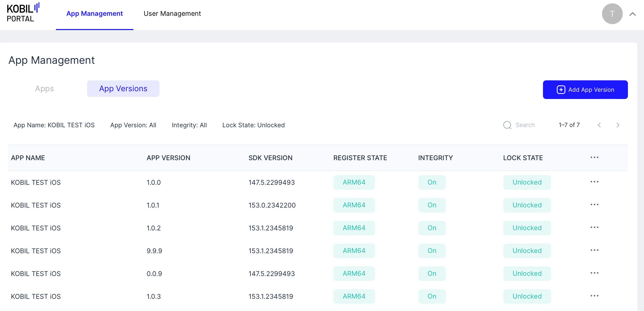Toggle the Unlocked badge for version 1.0.0

[x=527, y=182]
